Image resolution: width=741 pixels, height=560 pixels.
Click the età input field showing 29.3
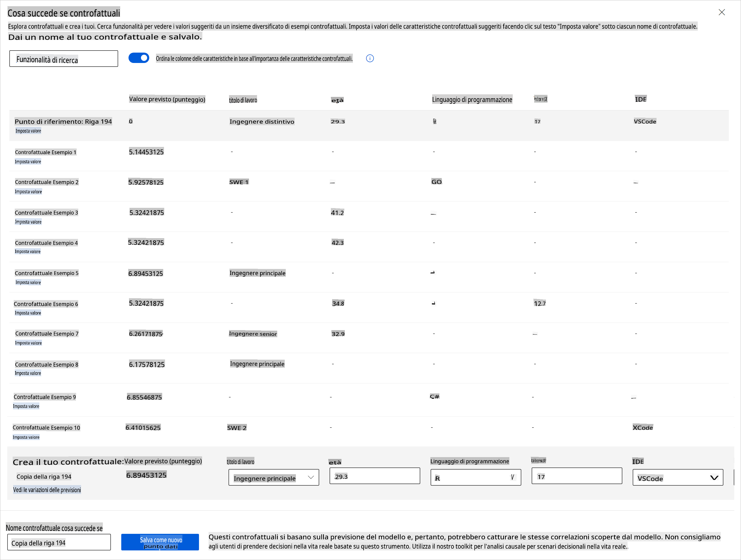point(374,476)
